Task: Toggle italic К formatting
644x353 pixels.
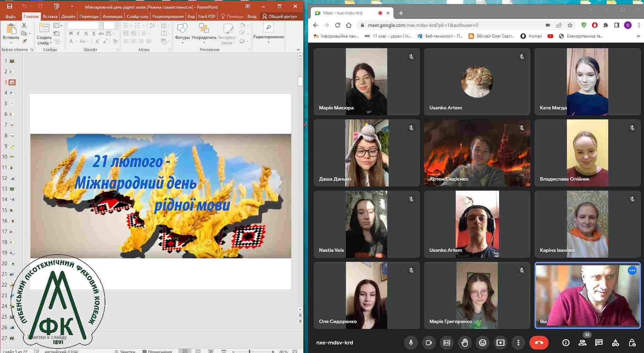Action: click(x=78, y=33)
